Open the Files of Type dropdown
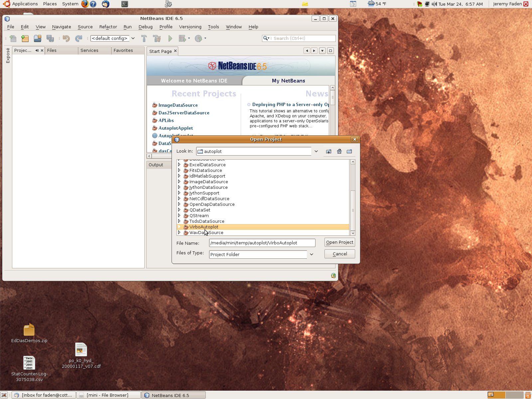This screenshot has height=399, width=532. point(311,254)
